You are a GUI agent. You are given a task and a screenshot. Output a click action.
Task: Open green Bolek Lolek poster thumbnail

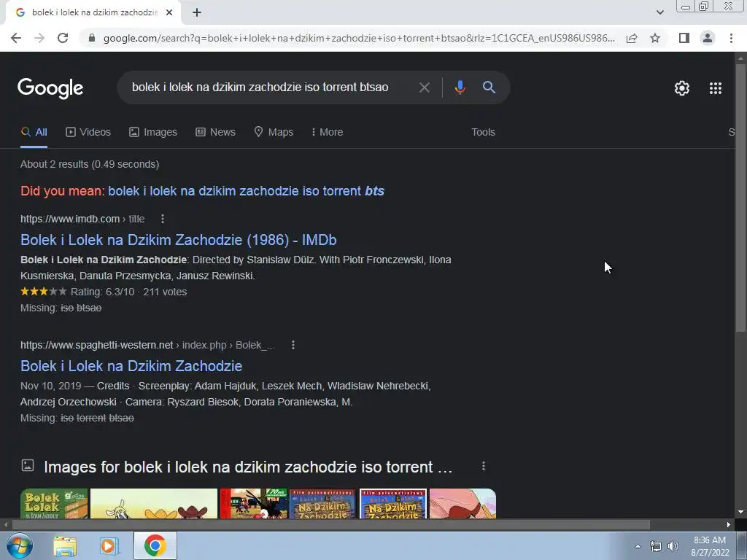tap(54, 503)
